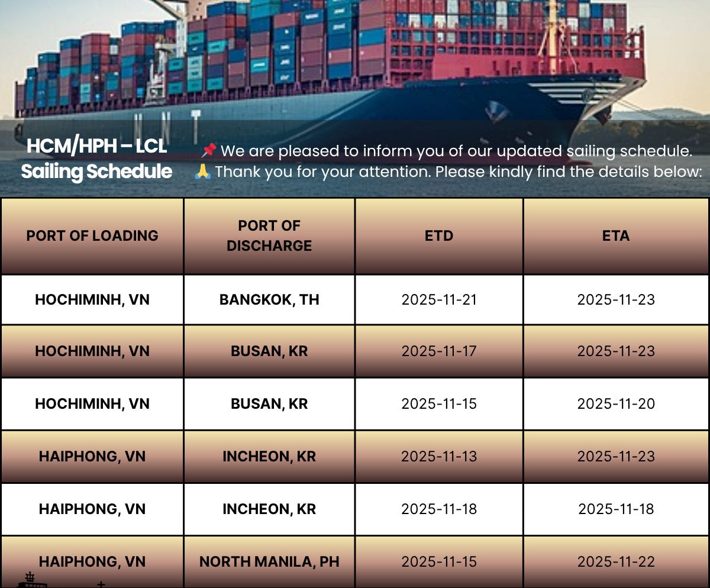Click the PORT OF LOADING column header
This screenshot has height=588, width=710.
tap(92, 235)
